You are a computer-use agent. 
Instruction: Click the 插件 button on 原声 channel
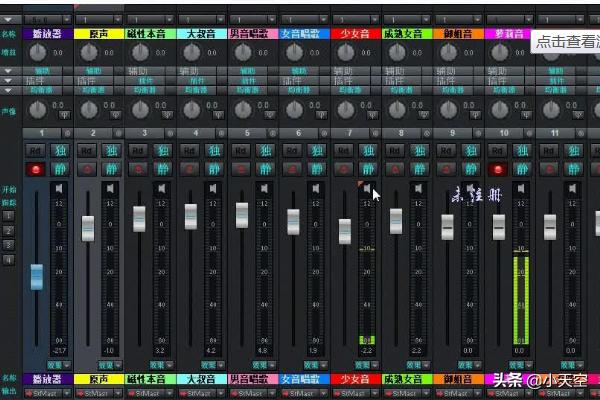click(96, 80)
